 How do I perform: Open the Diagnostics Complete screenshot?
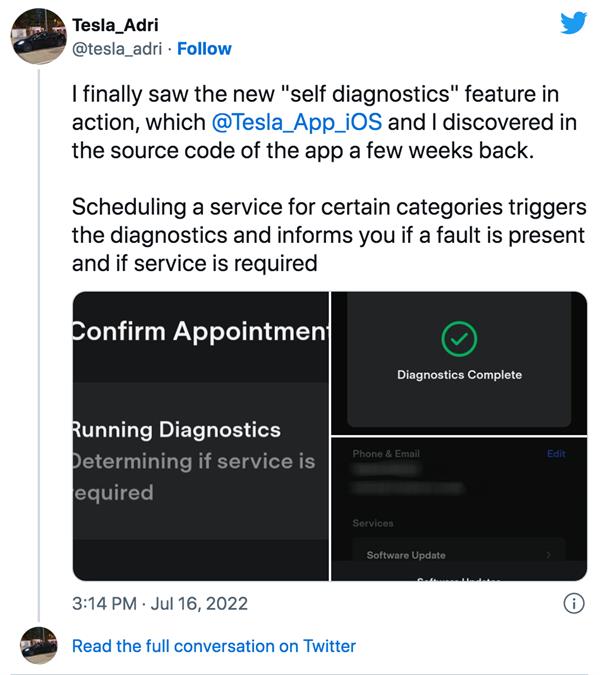[x=459, y=361]
